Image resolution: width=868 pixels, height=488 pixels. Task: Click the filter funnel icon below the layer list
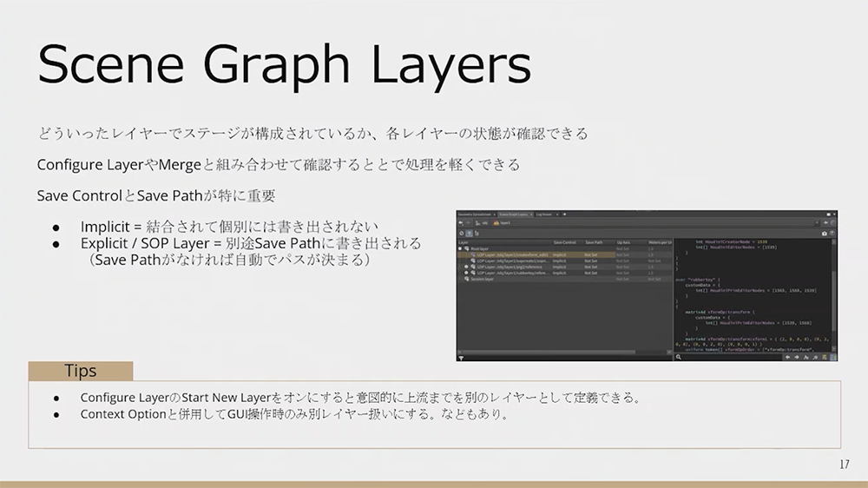click(x=461, y=357)
